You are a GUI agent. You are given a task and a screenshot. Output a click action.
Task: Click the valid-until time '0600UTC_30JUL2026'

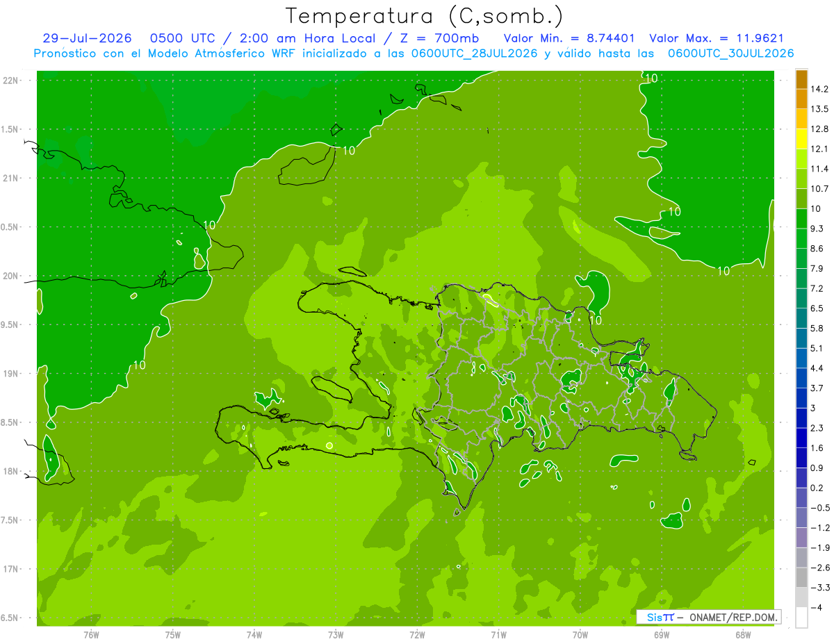[x=731, y=53]
